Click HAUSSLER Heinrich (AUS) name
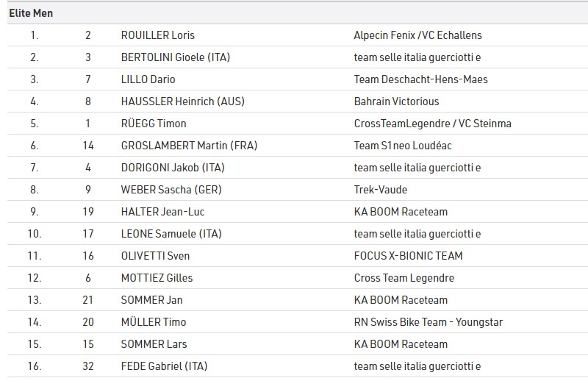The height and width of the screenshot is (392, 588). tap(182, 101)
